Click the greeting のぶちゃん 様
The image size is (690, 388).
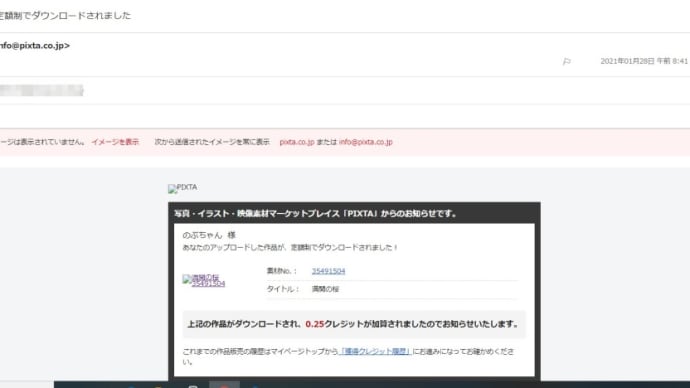click(x=209, y=235)
